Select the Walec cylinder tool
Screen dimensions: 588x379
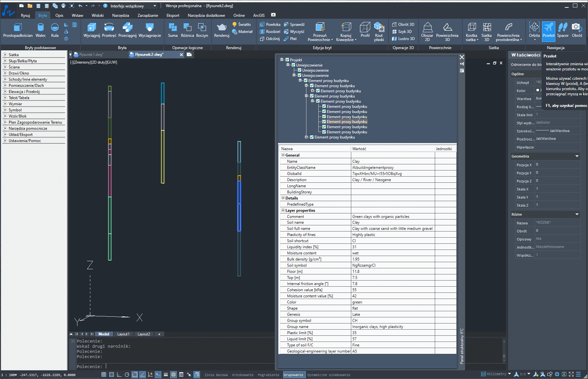[41, 30]
